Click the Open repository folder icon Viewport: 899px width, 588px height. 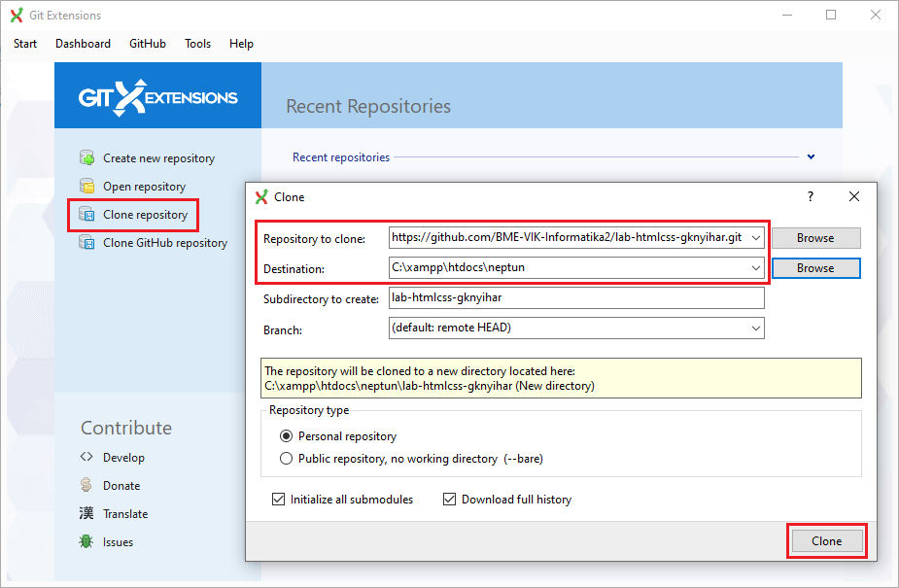point(87,187)
